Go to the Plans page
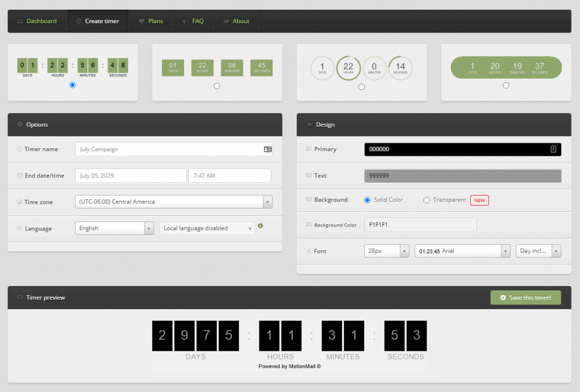 coord(151,21)
